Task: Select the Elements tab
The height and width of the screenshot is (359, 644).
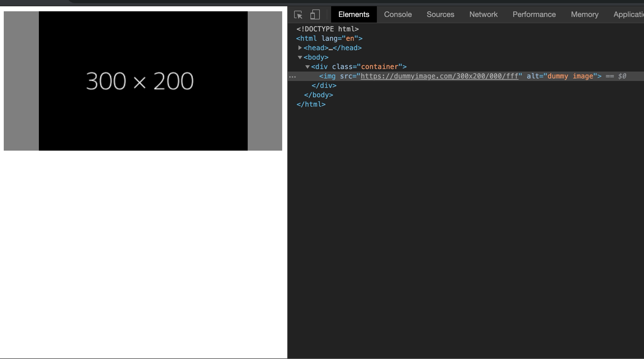Action: pyautogui.click(x=354, y=14)
